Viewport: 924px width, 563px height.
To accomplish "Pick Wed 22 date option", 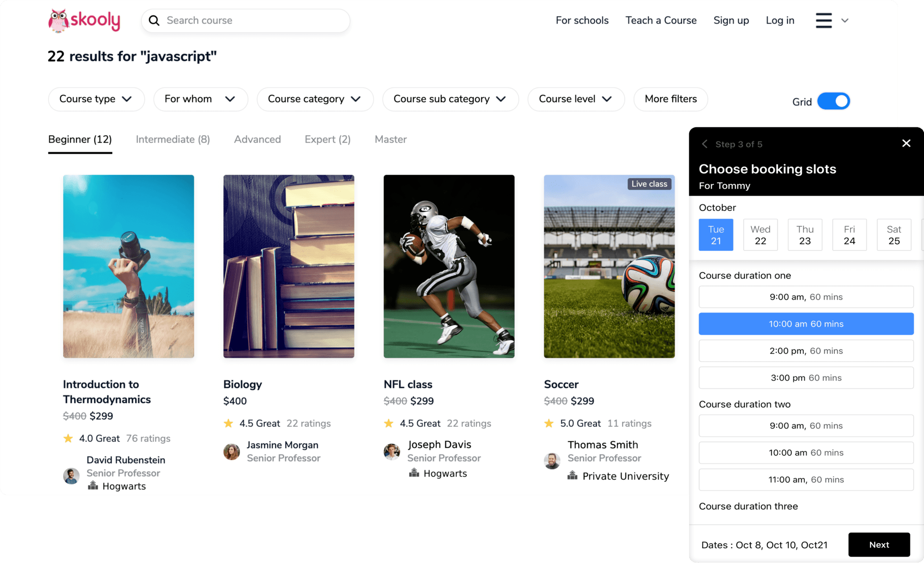I will (760, 235).
